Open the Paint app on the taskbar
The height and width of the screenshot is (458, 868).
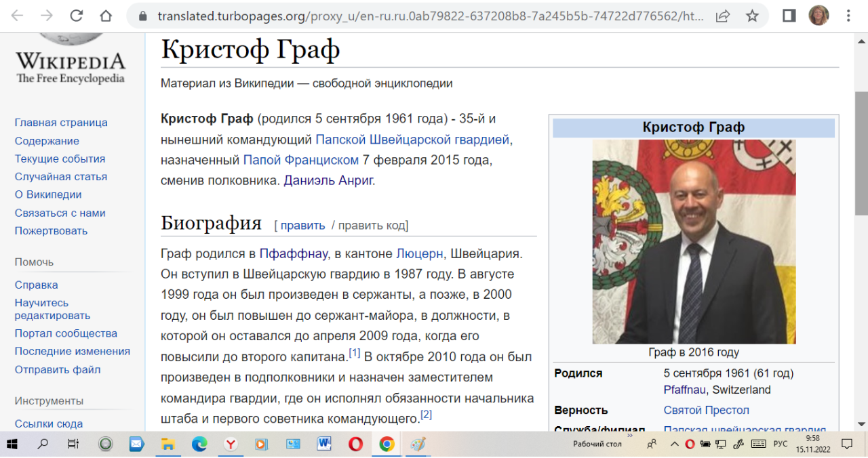(x=418, y=444)
